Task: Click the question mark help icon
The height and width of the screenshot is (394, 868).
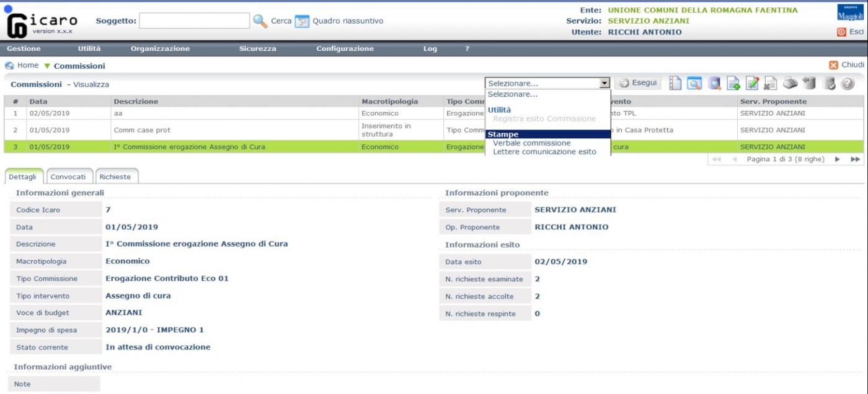Action: pyautogui.click(x=848, y=83)
